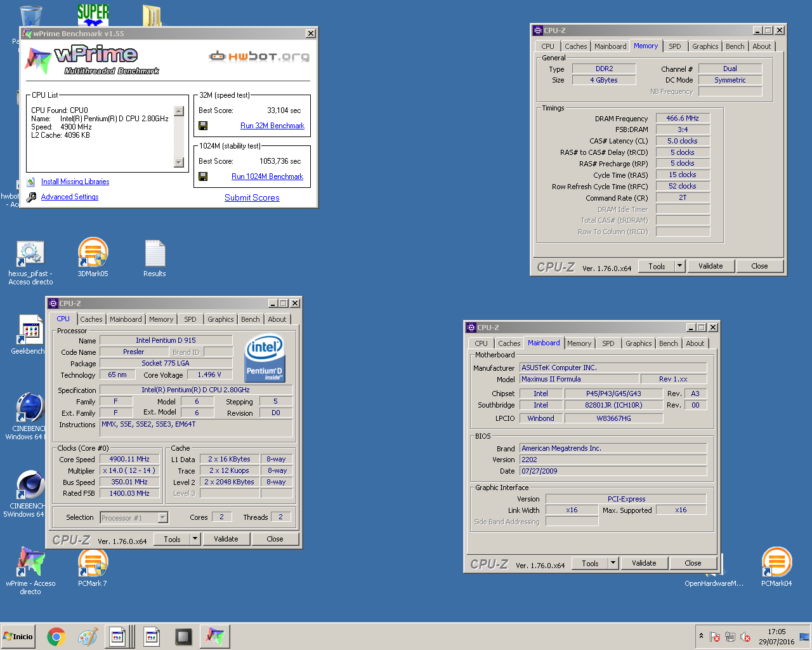The image size is (812, 650).
Task: Click the show desktop button in taskbar
Action: tap(804, 637)
